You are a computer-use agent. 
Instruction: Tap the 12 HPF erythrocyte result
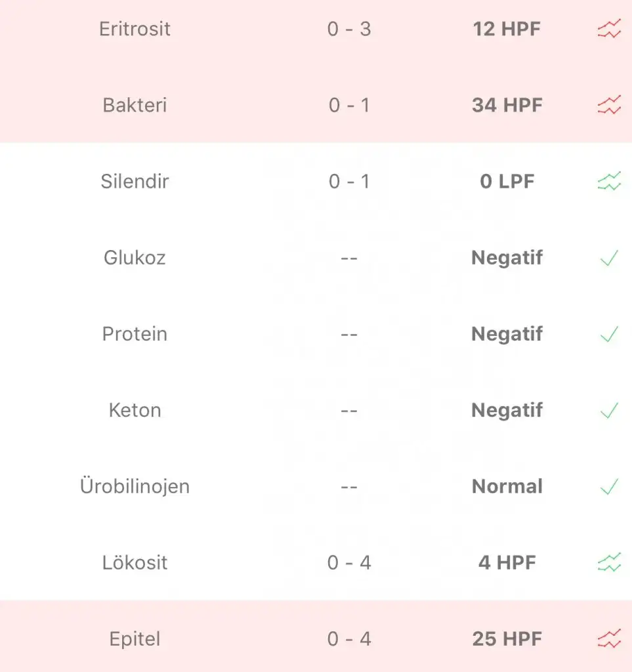click(507, 29)
